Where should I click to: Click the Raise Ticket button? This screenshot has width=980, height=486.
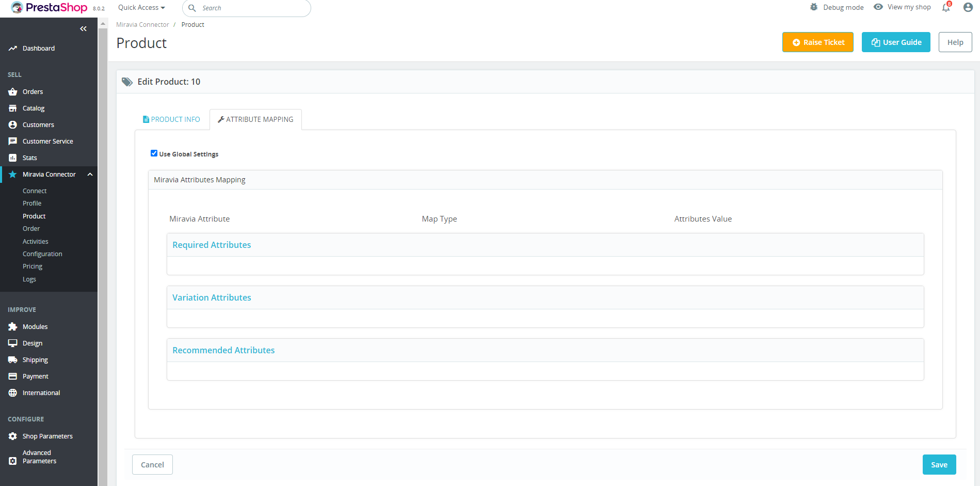[x=818, y=42]
